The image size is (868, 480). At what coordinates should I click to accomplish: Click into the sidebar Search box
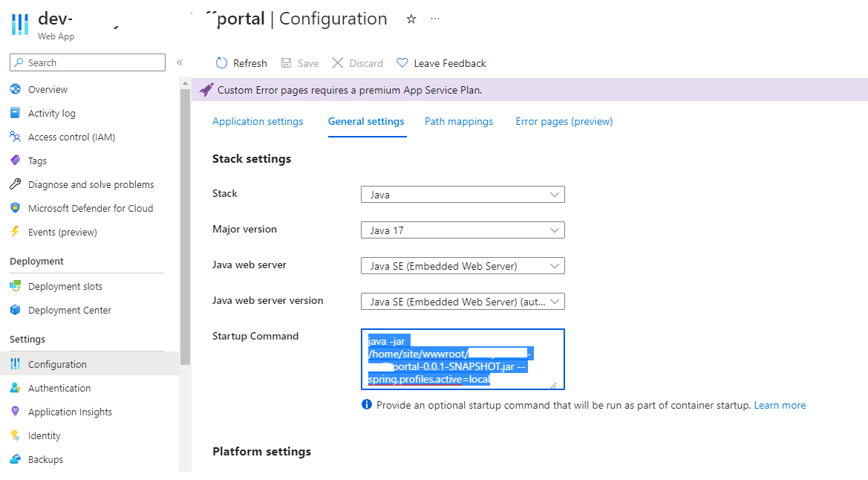coord(88,62)
